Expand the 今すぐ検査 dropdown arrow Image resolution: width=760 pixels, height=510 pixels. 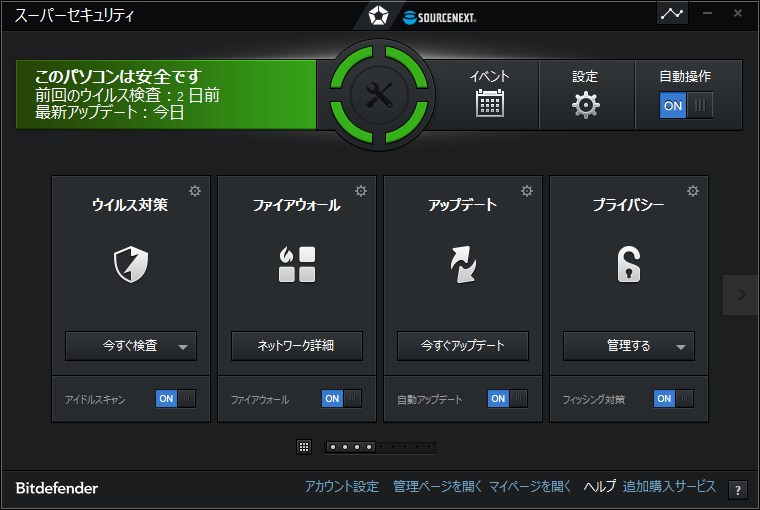pyautogui.click(x=183, y=347)
